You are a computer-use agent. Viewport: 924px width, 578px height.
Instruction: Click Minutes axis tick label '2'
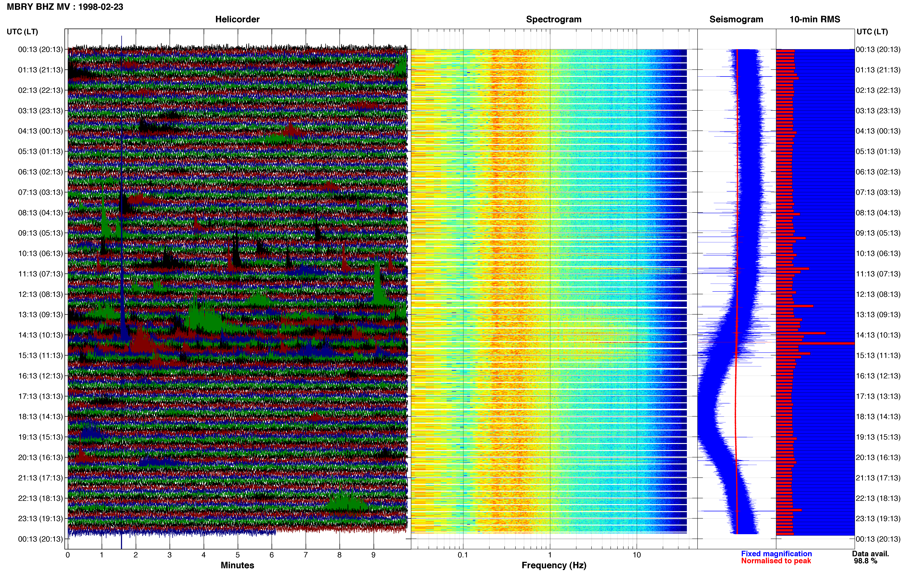(x=136, y=555)
